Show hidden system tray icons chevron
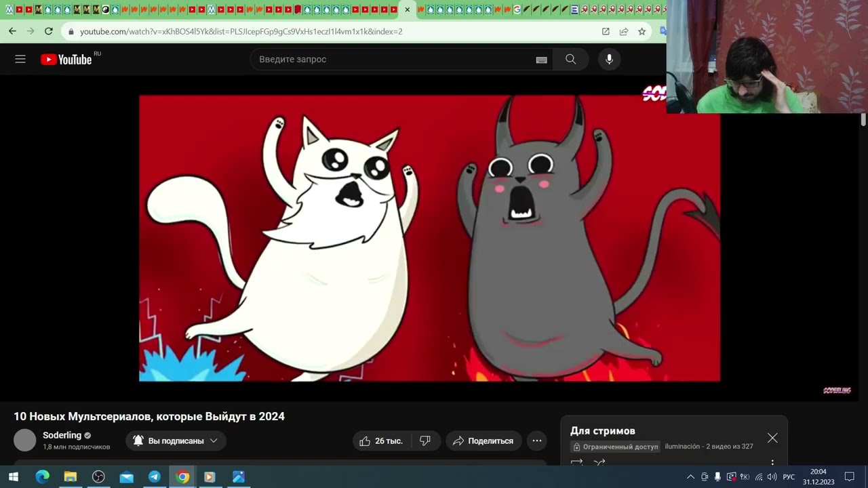 tap(690, 477)
